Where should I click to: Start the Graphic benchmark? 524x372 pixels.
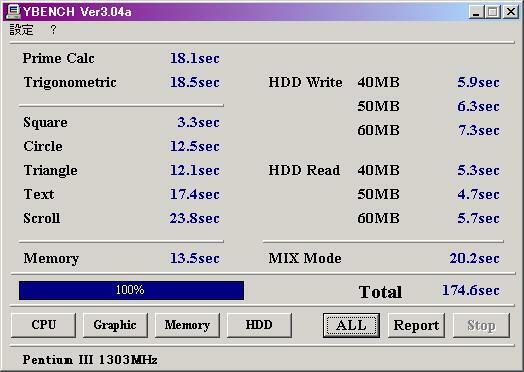pyautogui.click(x=115, y=325)
